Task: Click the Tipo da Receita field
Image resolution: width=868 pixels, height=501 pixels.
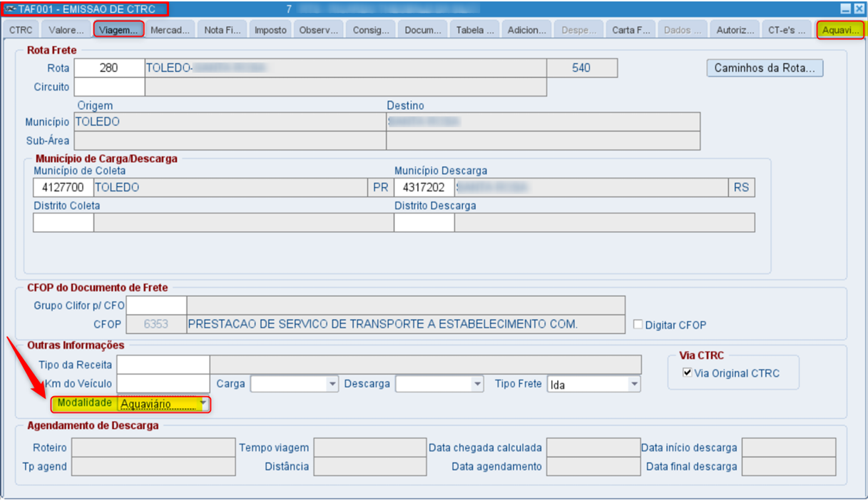Action: click(163, 365)
